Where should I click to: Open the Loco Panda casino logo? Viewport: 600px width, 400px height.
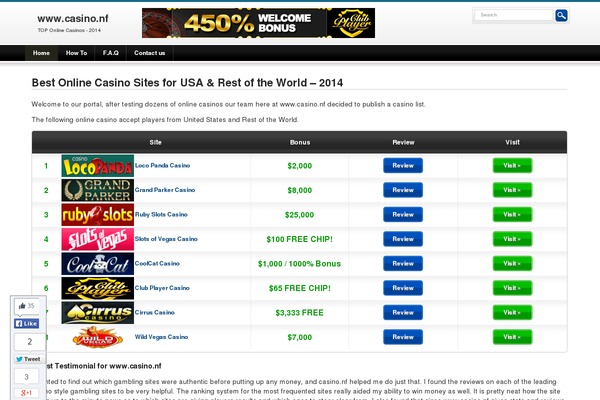[98, 166]
